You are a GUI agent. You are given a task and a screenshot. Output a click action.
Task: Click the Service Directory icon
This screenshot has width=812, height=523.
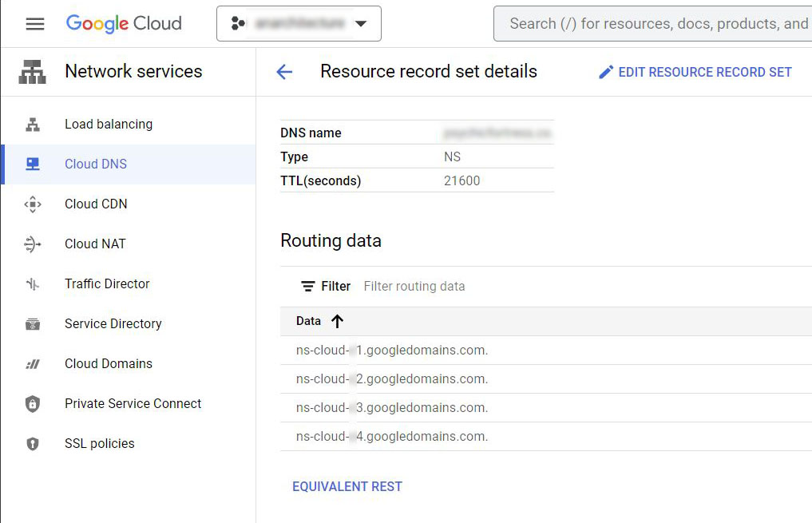[x=33, y=324]
